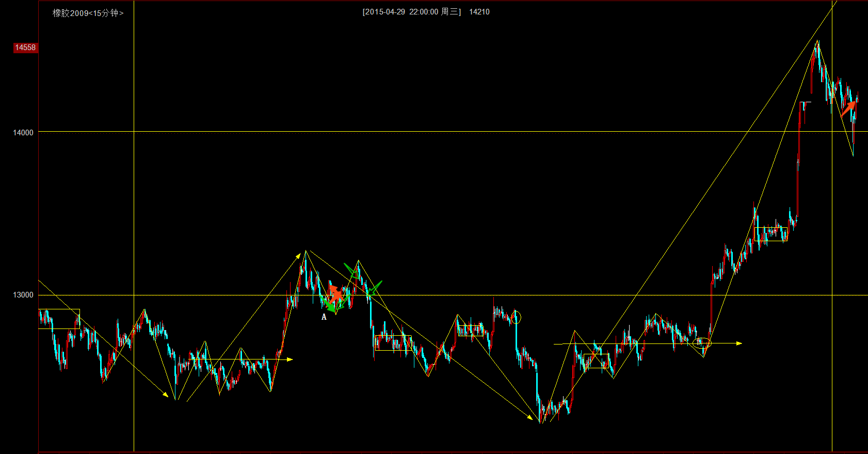
Task: Click the text label A on the chart
Action: point(324,317)
